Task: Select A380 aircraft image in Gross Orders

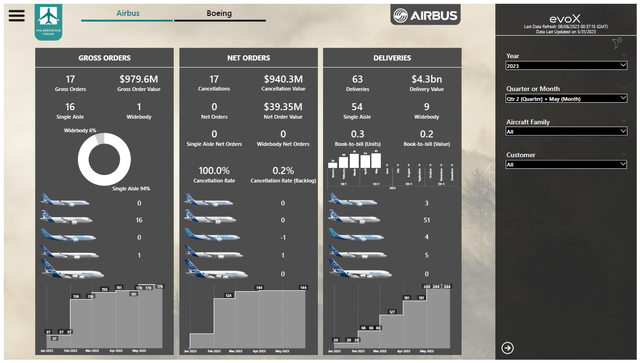Action: click(x=73, y=269)
